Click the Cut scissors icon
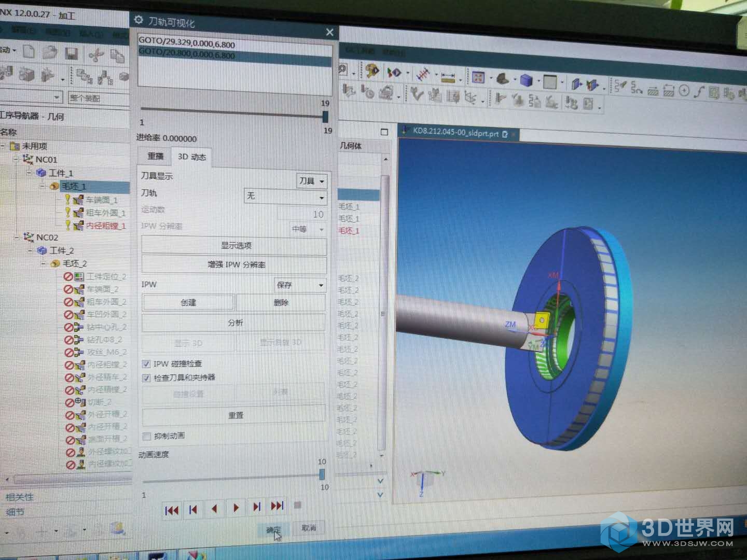The width and height of the screenshot is (747, 560). (96, 55)
